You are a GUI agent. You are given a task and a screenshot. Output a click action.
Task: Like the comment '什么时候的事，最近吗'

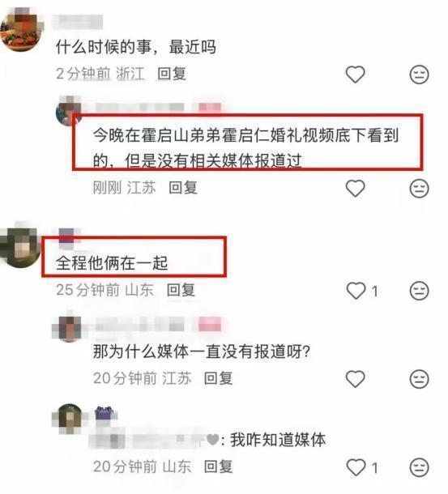(x=356, y=75)
